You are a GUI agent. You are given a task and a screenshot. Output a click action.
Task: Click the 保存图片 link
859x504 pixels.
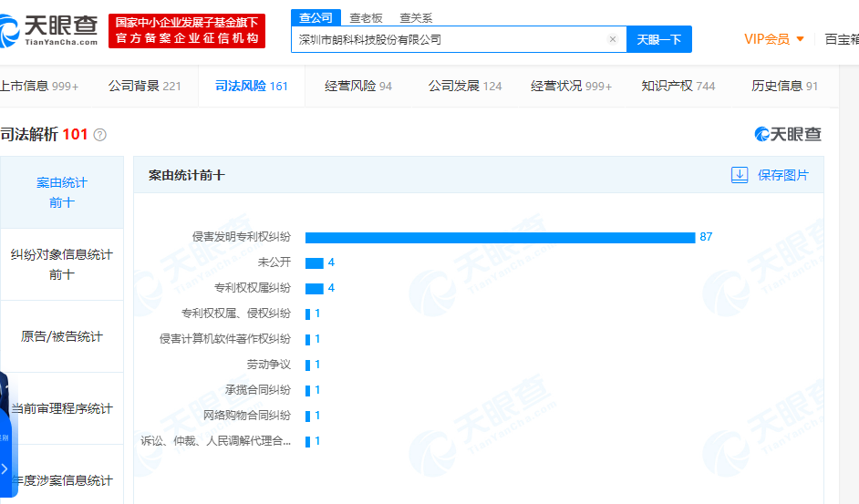tap(782, 175)
